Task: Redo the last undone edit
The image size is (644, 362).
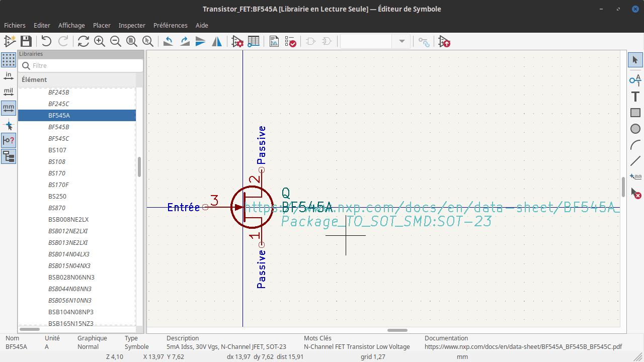Action: click(x=63, y=41)
